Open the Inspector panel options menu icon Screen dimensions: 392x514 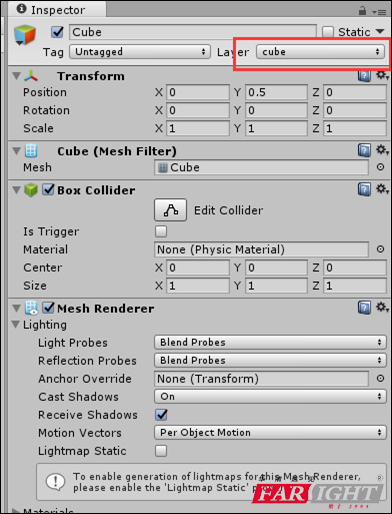coord(379,12)
